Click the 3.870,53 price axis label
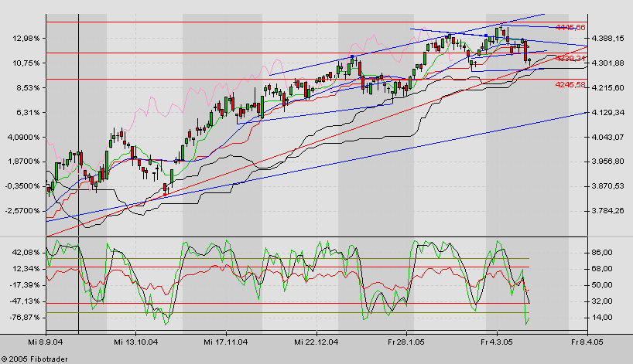 tap(607, 185)
